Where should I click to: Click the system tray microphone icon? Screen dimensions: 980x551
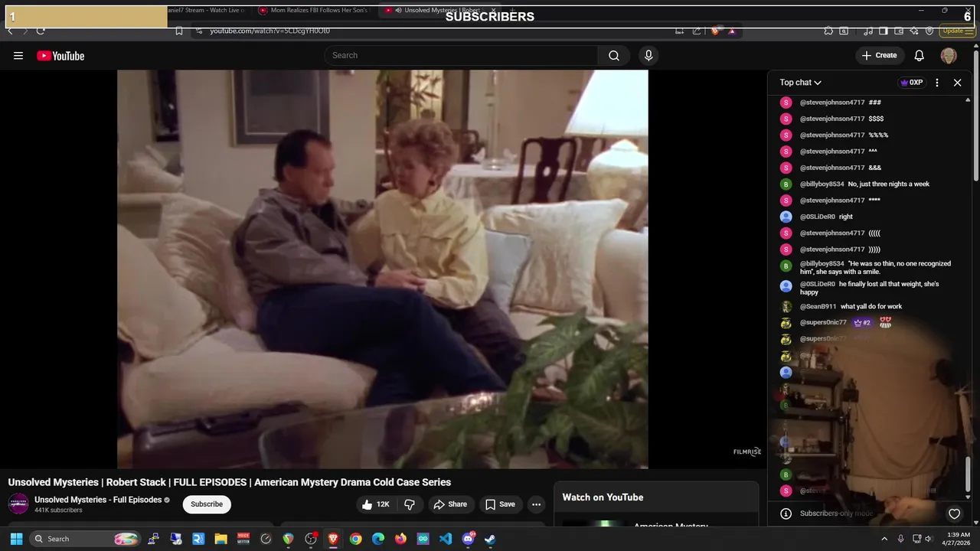click(900, 539)
